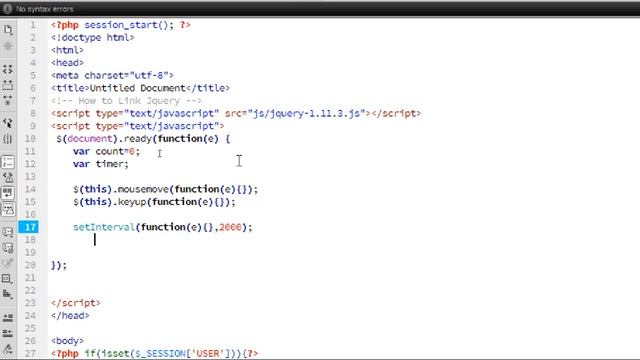Click the 'No syntax errors' status text
Viewport: 640px width, 360px height.
click(45, 9)
